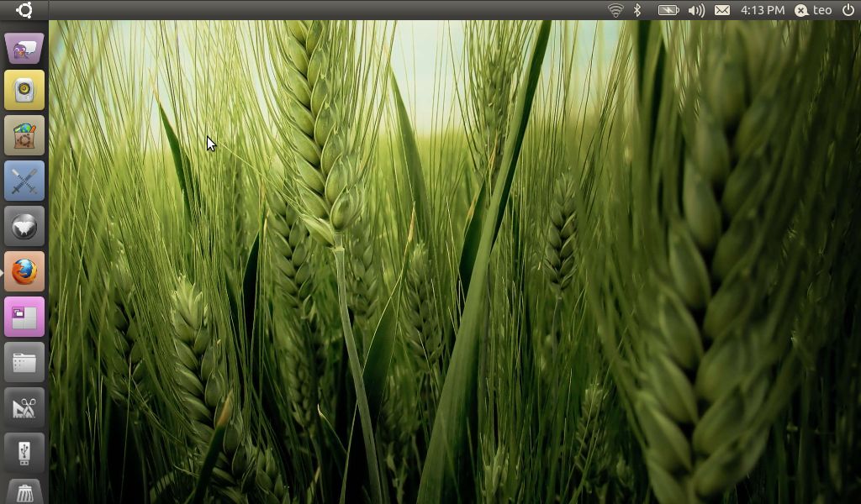Image resolution: width=861 pixels, height=504 pixels.
Task: Open the power session menu
Action: tap(848, 10)
